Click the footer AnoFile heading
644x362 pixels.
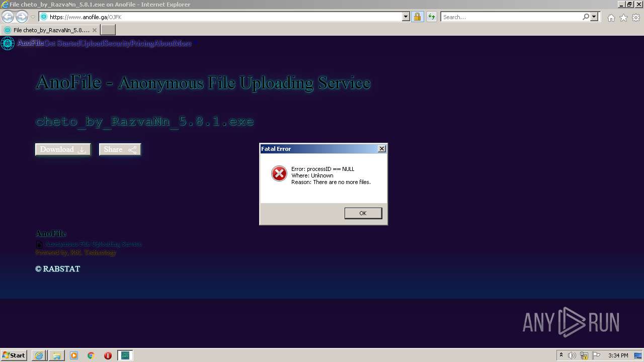51,233
